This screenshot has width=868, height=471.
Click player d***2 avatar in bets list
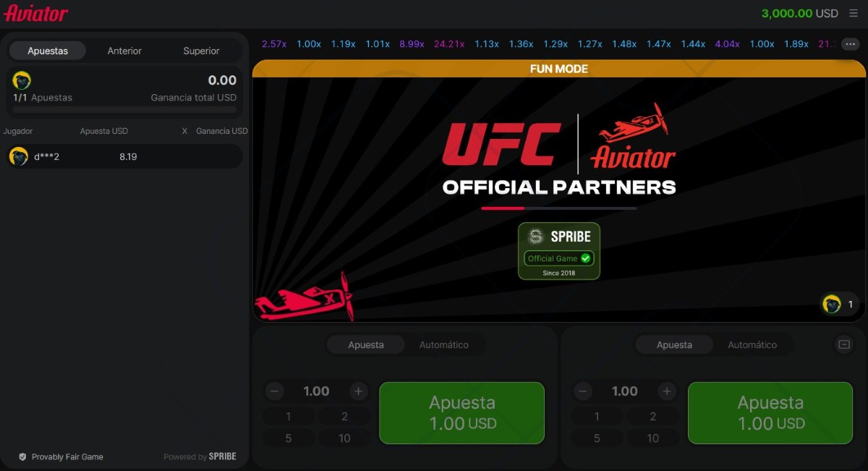[18, 156]
